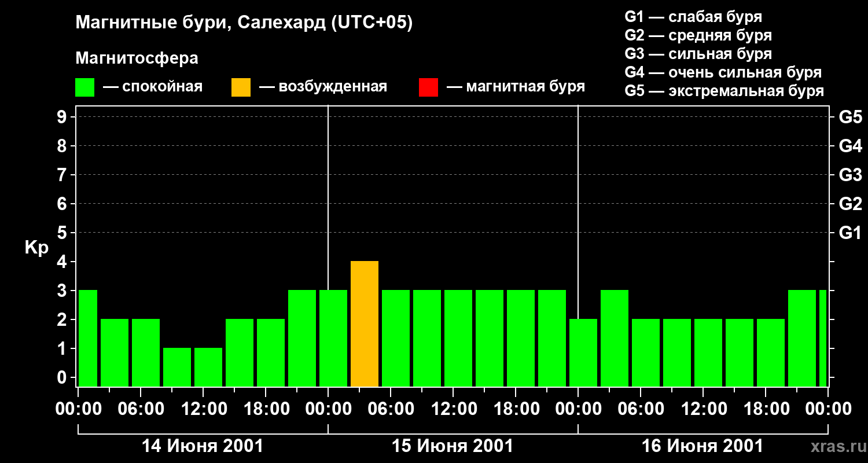868x463 pixels.
Task: Click the '16 Июня 2001' date label
Action: 703,446
